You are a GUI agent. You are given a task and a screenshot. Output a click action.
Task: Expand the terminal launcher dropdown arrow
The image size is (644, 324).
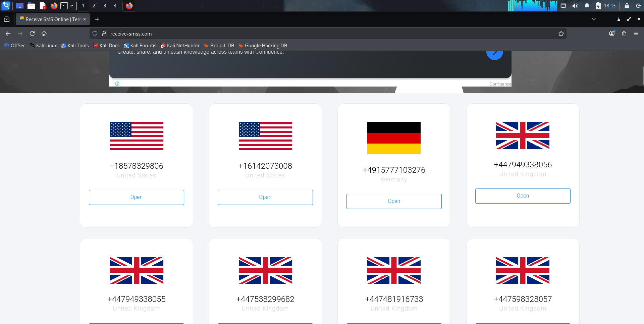click(x=72, y=6)
